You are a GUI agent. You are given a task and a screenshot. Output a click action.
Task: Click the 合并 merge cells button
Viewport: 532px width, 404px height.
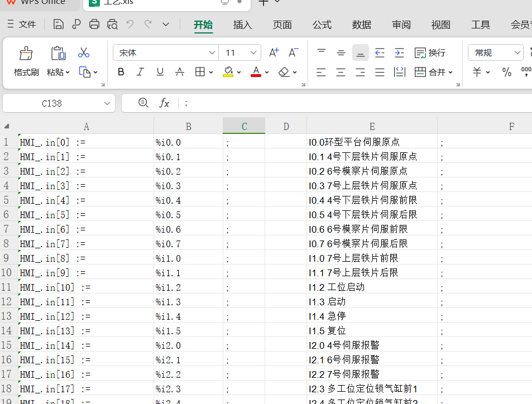[433, 72]
